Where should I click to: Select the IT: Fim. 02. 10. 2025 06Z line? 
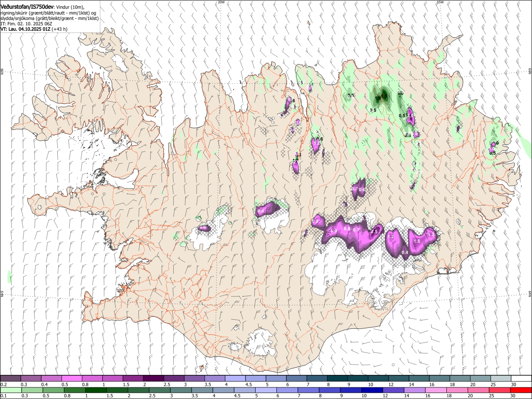click(x=26, y=24)
